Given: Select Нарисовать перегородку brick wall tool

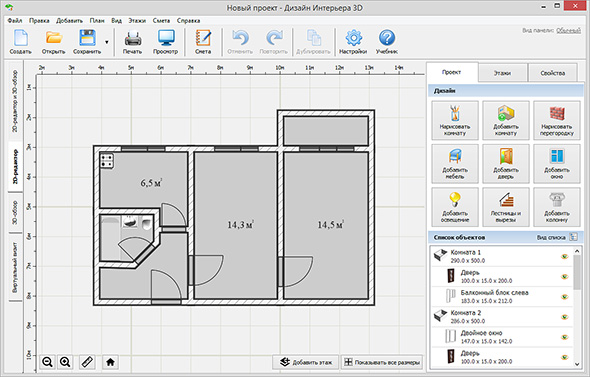Looking at the screenshot, I should (x=557, y=120).
